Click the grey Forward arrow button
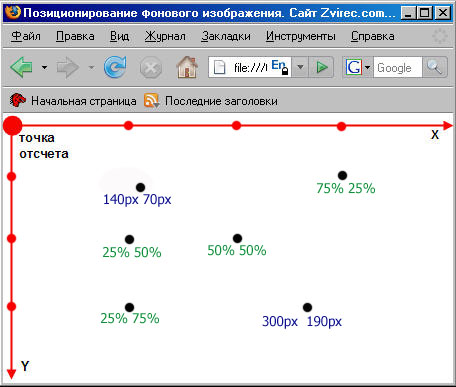 pos(68,68)
